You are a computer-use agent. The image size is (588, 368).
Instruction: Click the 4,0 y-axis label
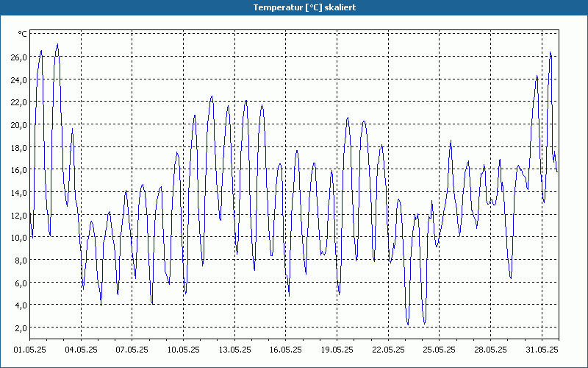21,305
